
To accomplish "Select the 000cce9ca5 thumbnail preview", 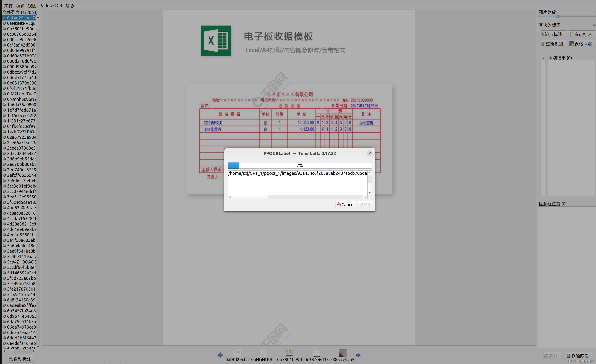I will pyautogui.click(x=343, y=353).
